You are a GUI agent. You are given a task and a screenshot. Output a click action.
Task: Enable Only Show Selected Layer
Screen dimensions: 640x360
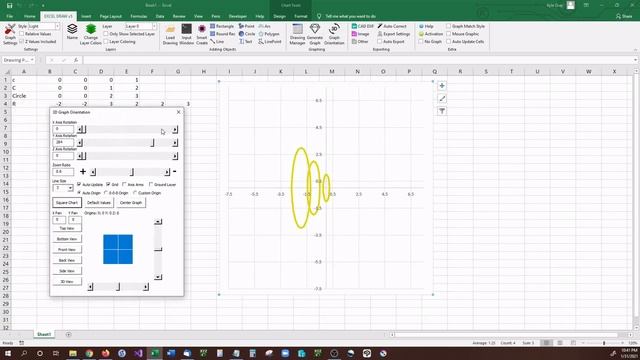106,34
